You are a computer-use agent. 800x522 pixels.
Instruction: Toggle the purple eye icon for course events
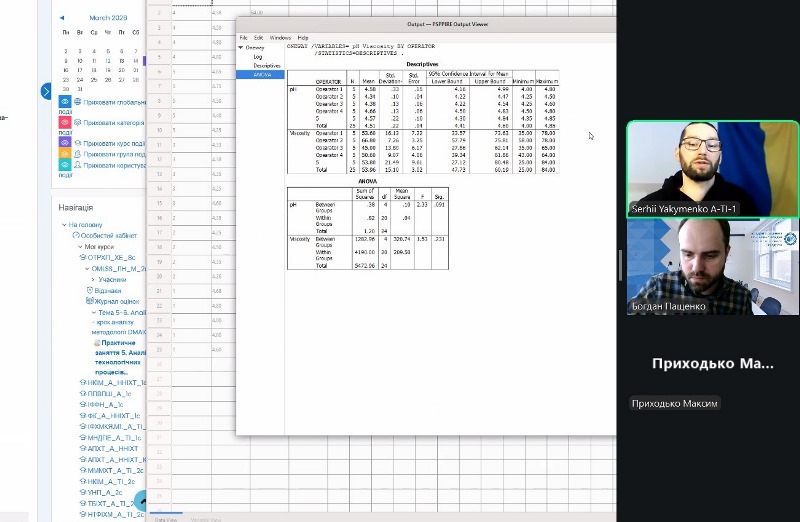click(65, 143)
